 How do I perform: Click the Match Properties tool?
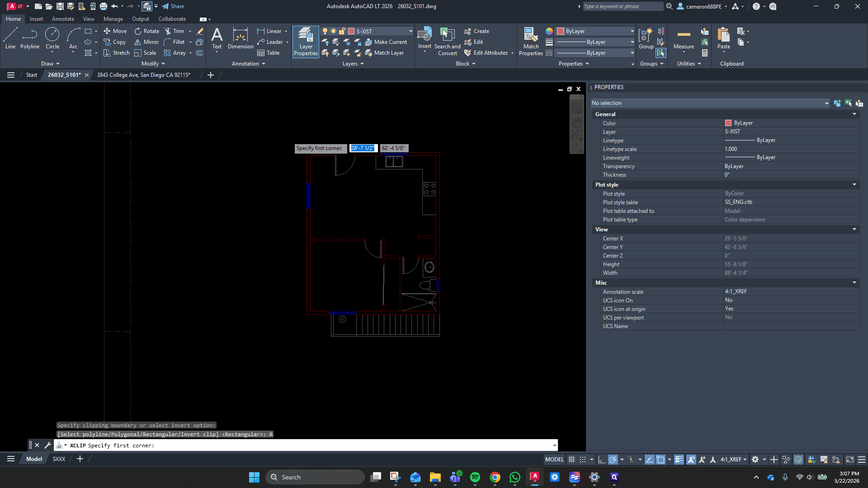(531, 42)
